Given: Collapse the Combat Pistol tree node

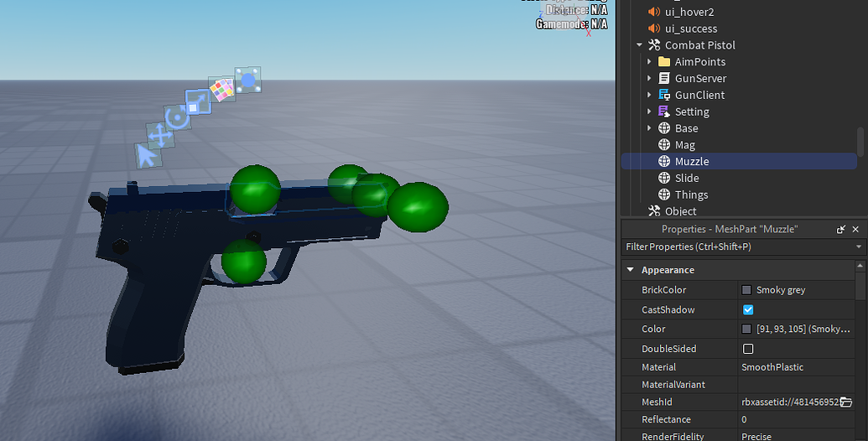Looking at the screenshot, I should [639, 44].
